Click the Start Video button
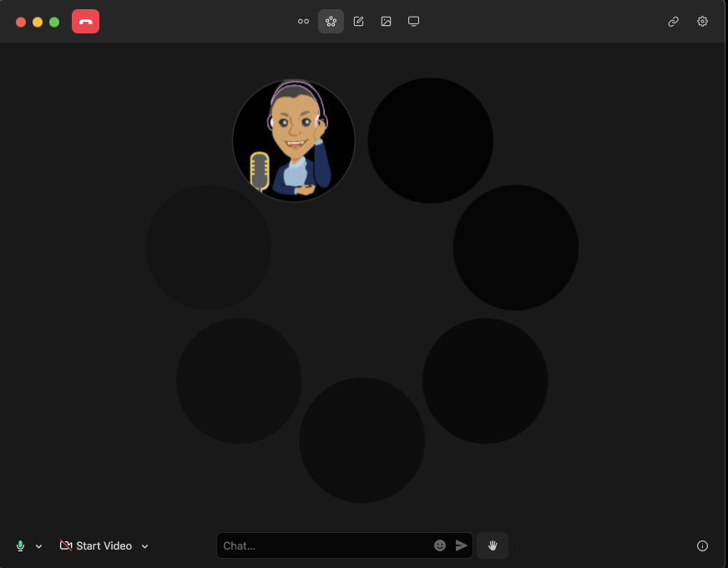 pyautogui.click(x=96, y=545)
